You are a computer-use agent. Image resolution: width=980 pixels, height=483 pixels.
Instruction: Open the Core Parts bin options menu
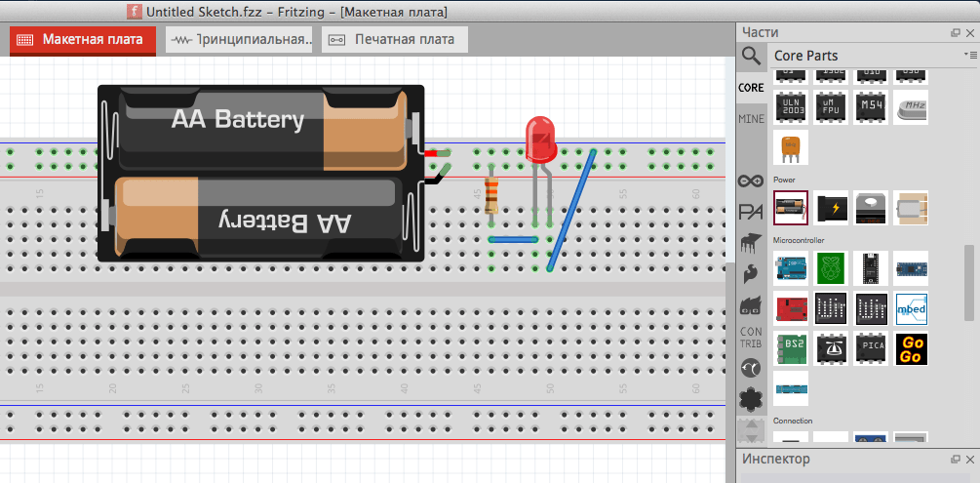coord(969,55)
